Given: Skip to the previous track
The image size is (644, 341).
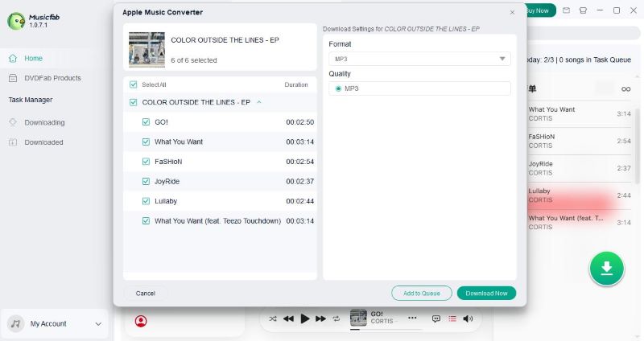Looking at the screenshot, I should tap(288, 318).
